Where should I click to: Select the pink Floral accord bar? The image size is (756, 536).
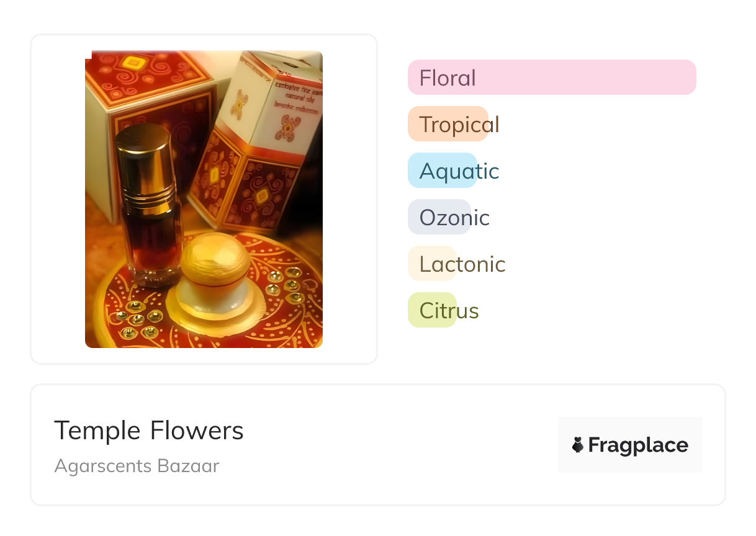pos(551,78)
